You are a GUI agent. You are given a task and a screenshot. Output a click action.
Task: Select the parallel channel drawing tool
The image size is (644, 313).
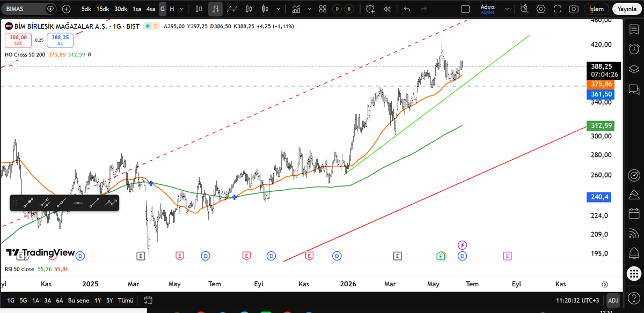(45, 203)
